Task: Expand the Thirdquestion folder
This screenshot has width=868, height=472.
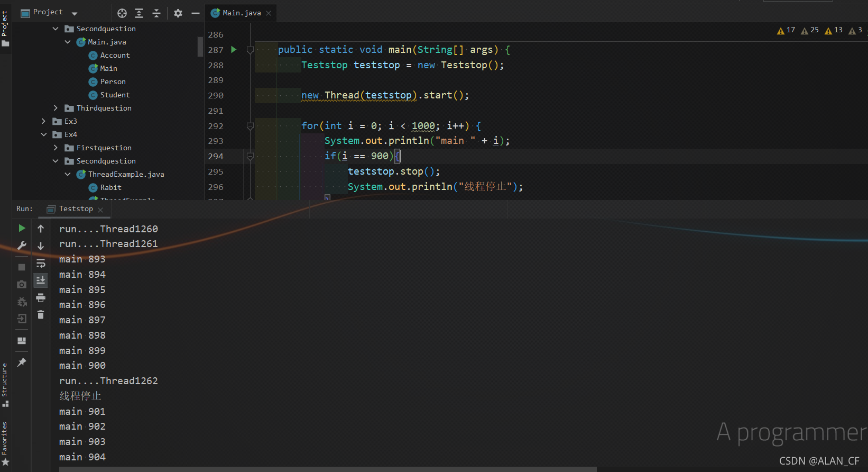Action: (56, 108)
